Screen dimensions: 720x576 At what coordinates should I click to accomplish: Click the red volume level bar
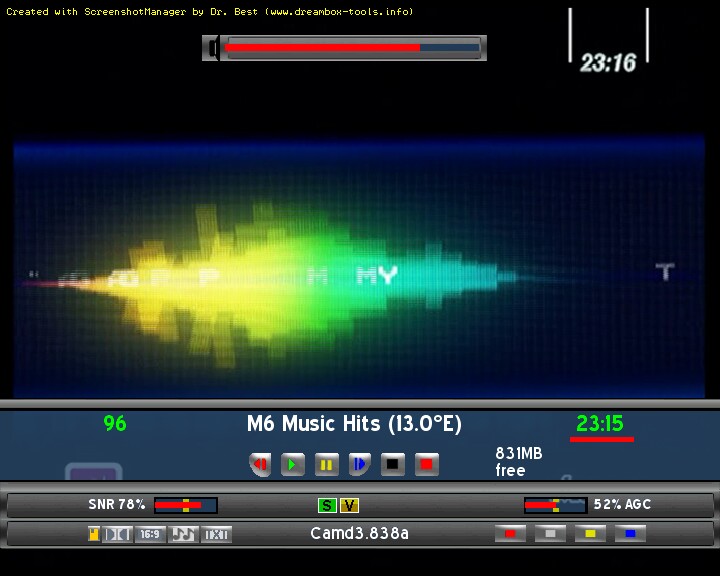[322, 47]
